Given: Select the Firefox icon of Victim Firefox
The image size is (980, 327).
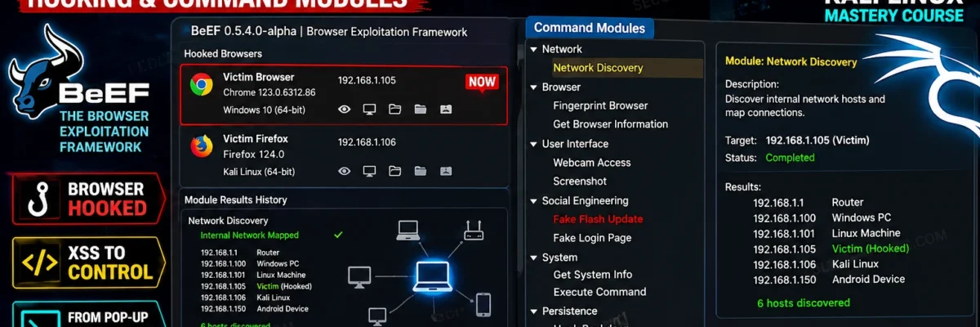Looking at the screenshot, I should pyautogui.click(x=202, y=146).
